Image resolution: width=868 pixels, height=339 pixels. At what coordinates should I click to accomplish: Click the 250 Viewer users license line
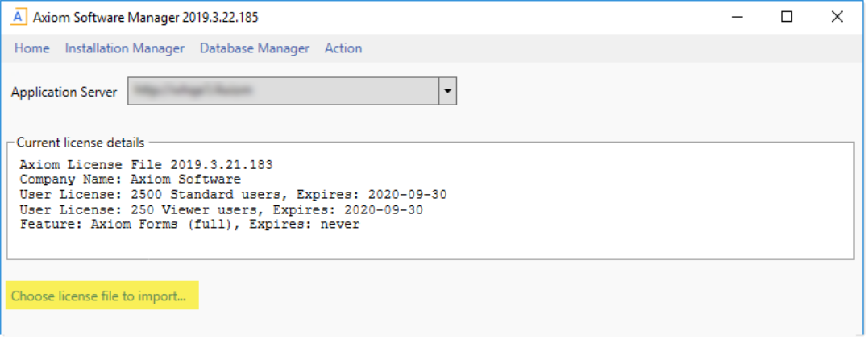[x=222, y=209]
